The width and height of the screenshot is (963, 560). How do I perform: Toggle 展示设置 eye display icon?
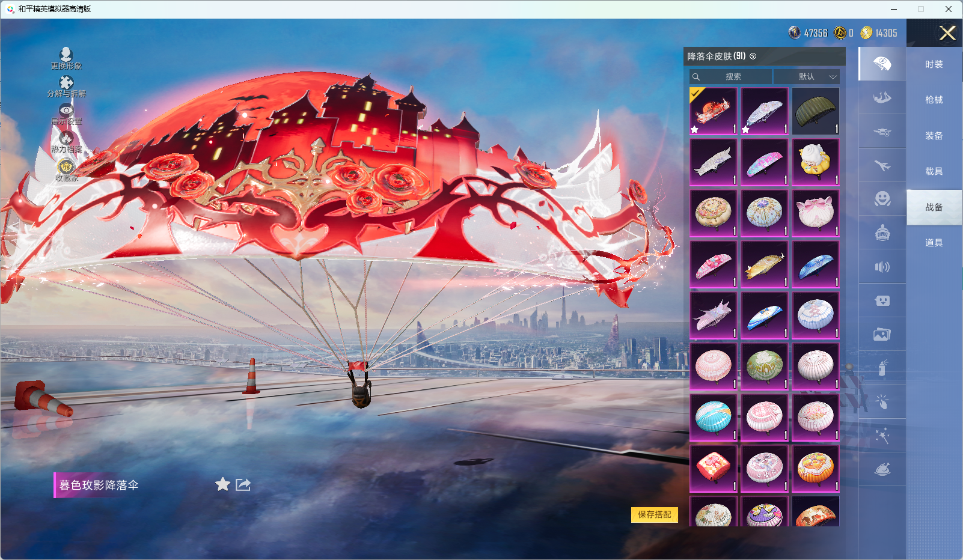[x=66, y=111]
